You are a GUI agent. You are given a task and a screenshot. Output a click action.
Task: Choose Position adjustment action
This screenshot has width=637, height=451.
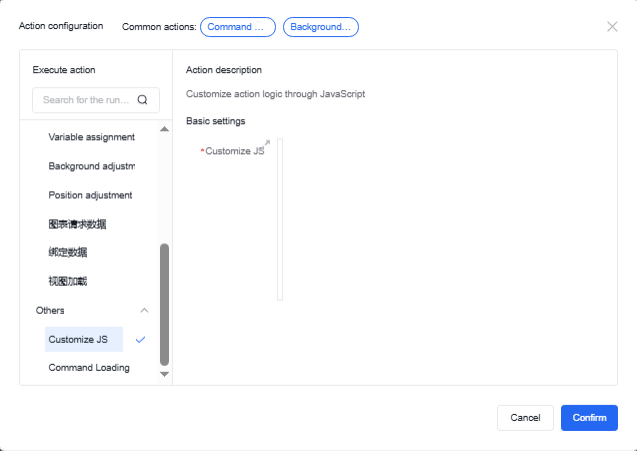[x=90, y=195]
